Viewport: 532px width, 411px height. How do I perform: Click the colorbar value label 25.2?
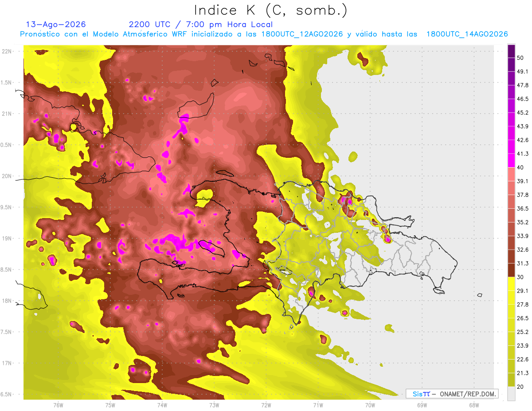click(x=523, y=333)
